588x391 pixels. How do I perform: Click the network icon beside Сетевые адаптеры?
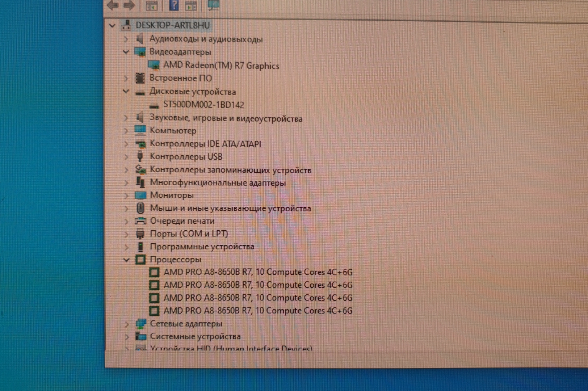click(x=140, y=323)
